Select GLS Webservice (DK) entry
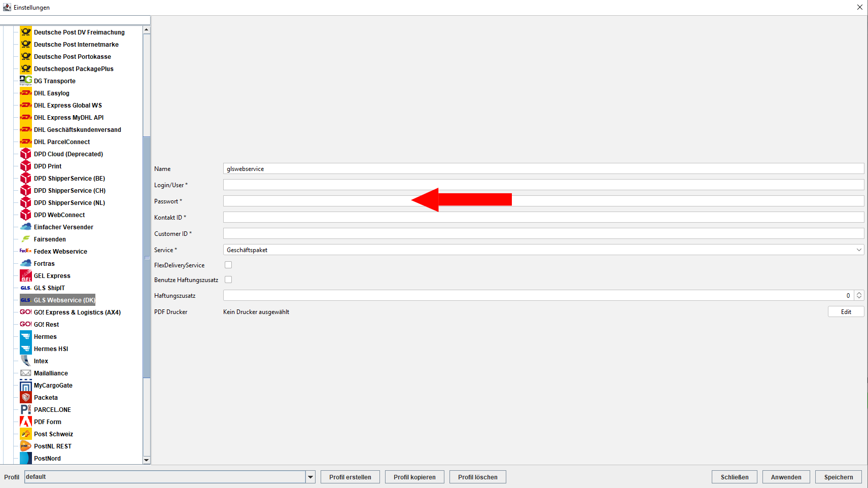This screenshot has height=488, width=868. pos(64,300)
